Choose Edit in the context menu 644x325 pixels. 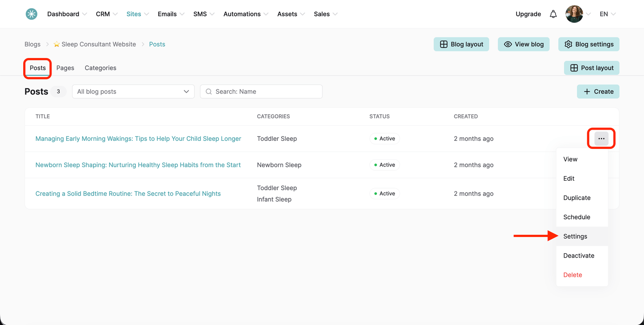tap(582, 179)
